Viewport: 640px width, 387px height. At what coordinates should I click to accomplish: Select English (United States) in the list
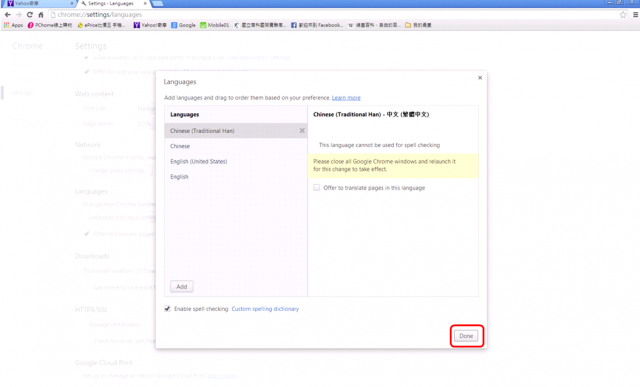(x=236, y=161)
